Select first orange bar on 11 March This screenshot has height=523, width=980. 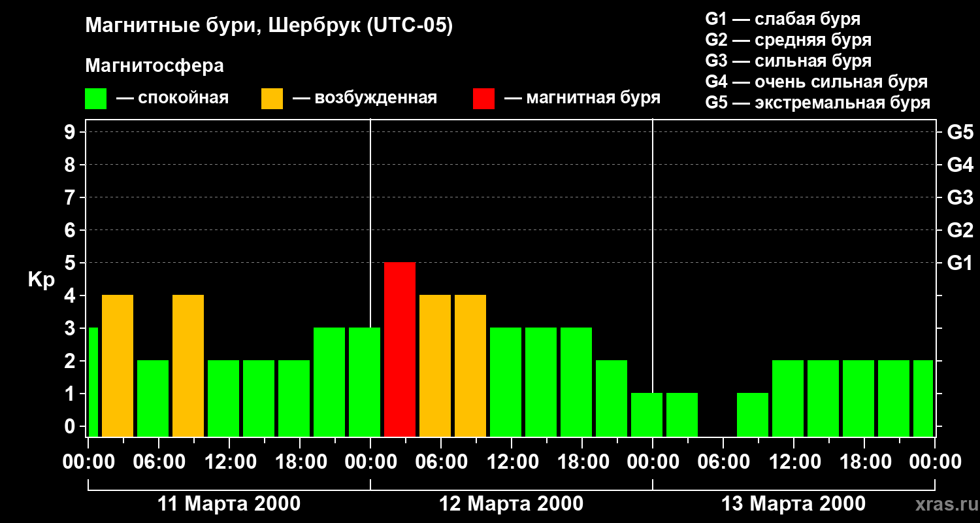coord(118,365)
